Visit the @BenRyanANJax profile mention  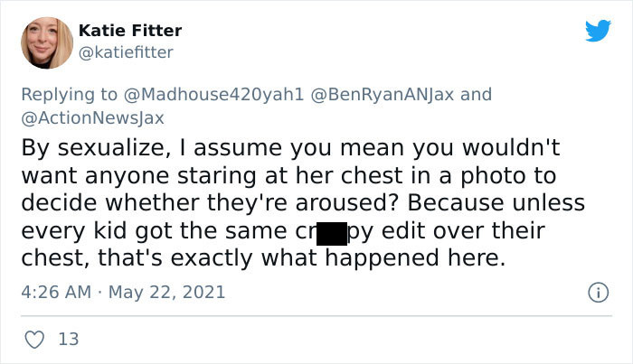(x=388, y=94)
